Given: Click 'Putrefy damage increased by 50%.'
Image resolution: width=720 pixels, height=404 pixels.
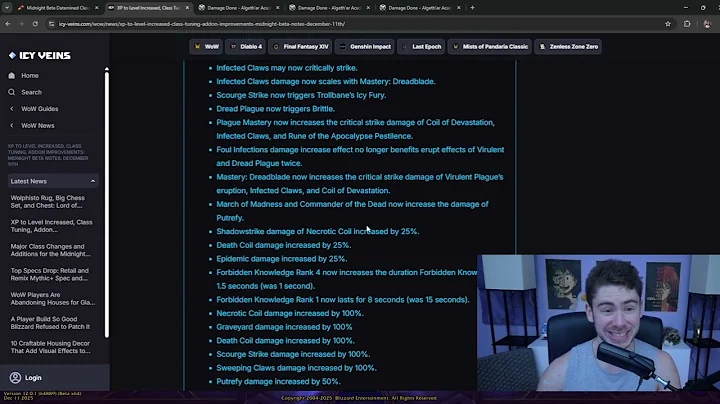Looking at the screenshot, I should pyautogui.click(x=278, y=382).
